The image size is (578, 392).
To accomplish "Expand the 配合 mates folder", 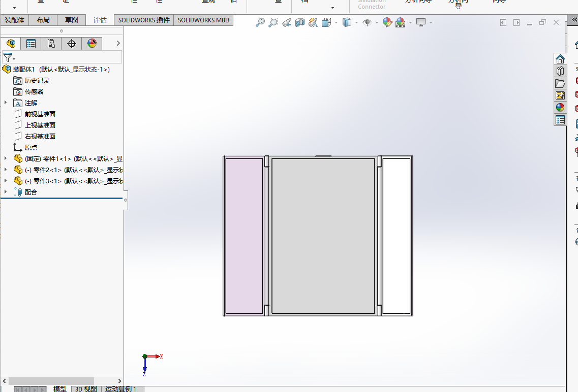I will click(x=5, y=192).
